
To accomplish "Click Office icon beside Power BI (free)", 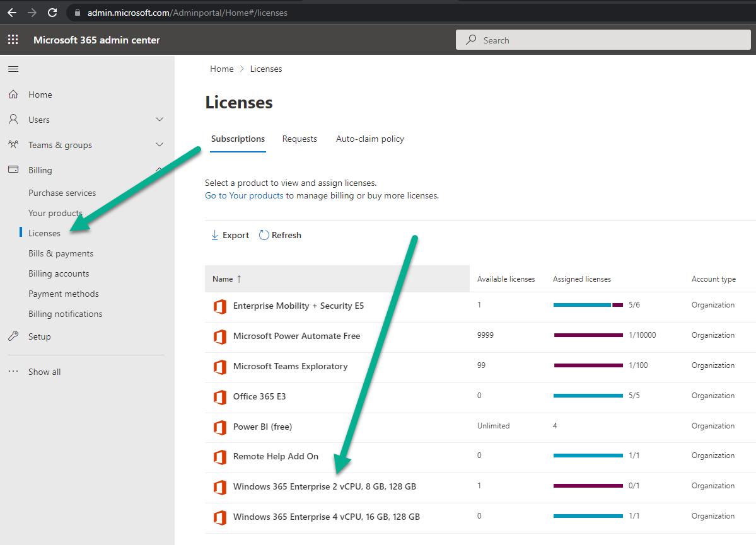I will (x=220, y=427).
